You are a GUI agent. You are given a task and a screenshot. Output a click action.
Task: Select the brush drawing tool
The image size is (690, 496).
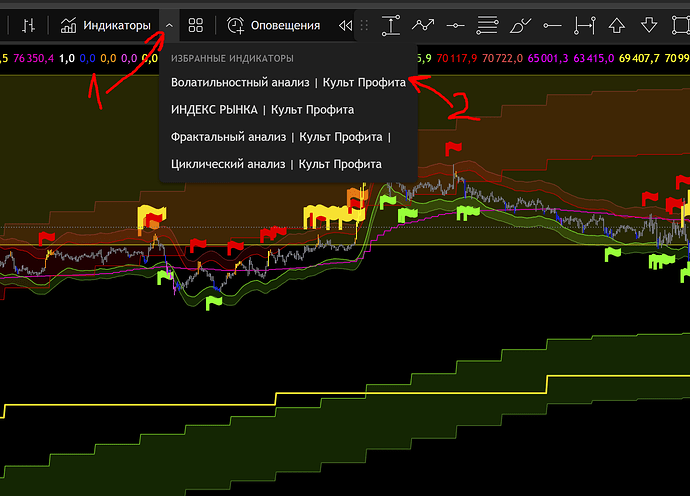[520, 25]
